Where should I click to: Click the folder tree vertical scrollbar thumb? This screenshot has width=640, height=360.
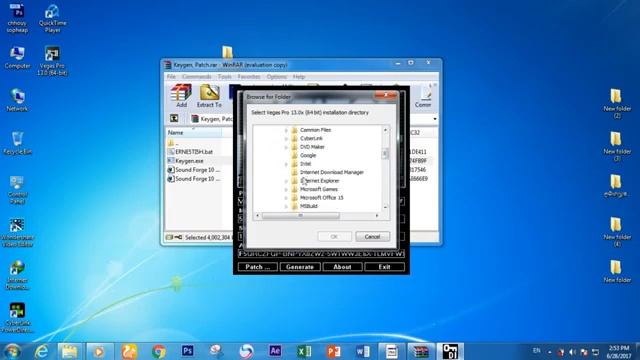click(x=385, y=154)
